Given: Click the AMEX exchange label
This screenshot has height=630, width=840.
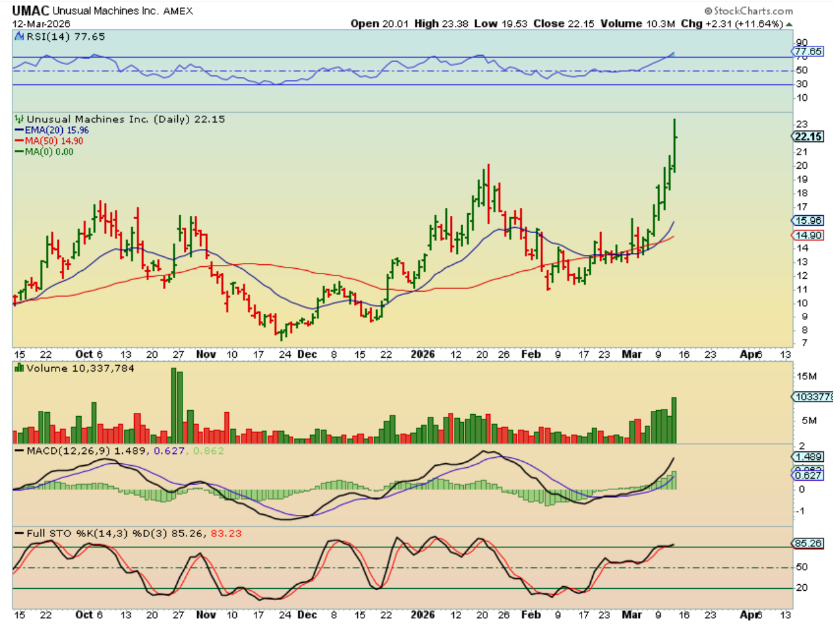Looking at the screenshot, I should coord(178,11).
